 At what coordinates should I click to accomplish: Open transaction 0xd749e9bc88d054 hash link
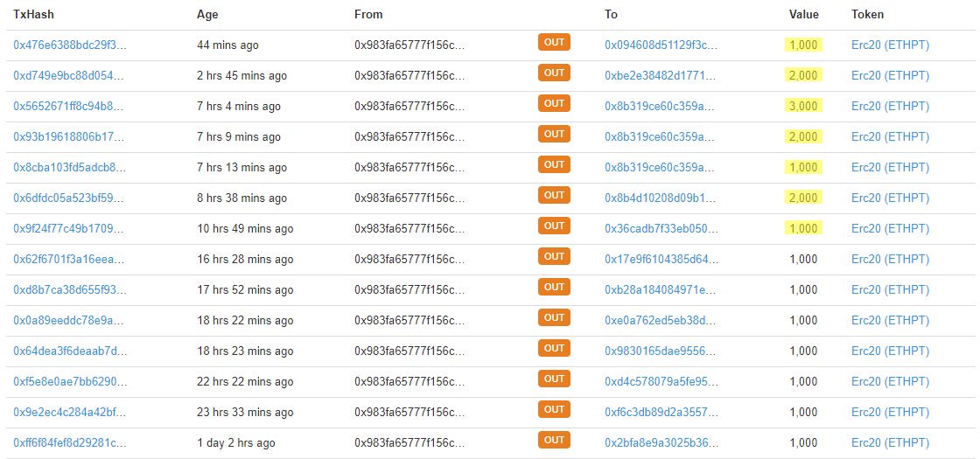pos(69,75)
